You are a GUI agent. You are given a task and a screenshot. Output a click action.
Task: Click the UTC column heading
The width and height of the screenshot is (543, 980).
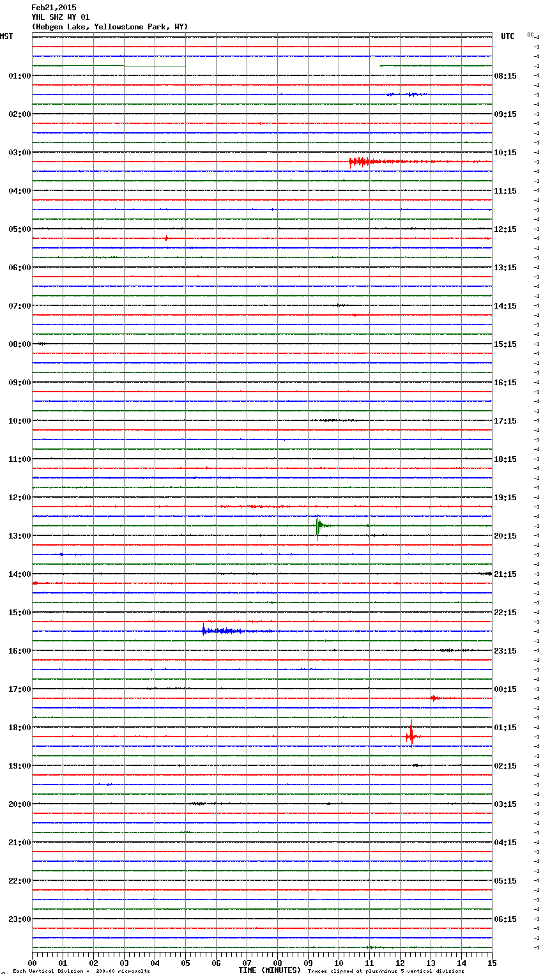click(508, 36)
